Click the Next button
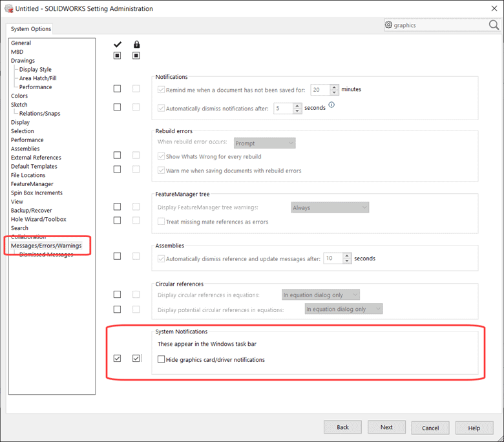Screen dimensions: 504x442 [x=386, y=427]
